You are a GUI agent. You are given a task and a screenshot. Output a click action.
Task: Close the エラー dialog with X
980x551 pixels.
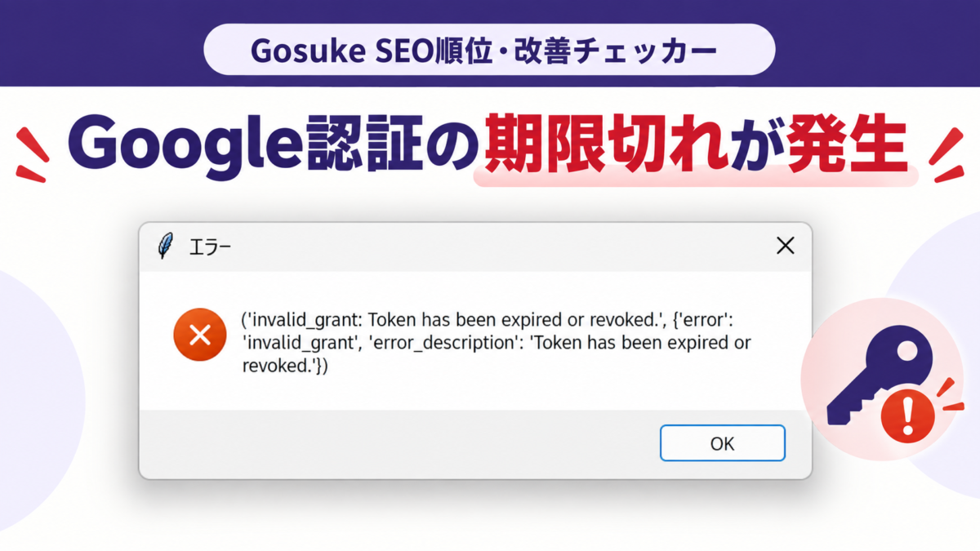(785, 246)
